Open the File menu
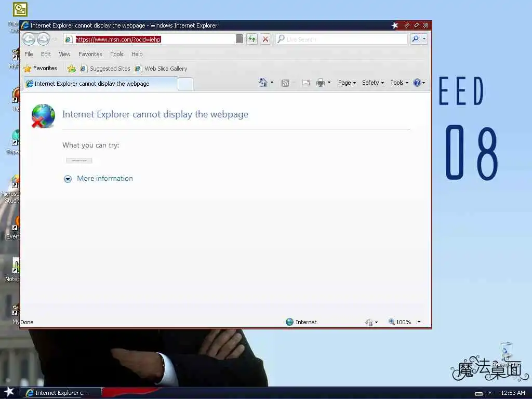532x399 pixels. click(29, 54)
